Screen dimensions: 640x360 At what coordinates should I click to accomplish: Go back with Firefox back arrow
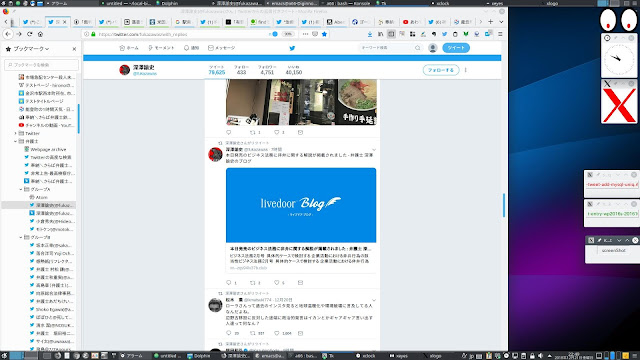(x=8, y=34)
